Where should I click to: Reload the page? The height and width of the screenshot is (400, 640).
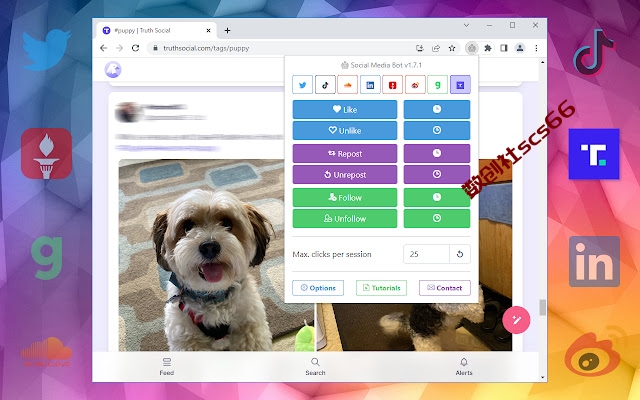tap(136, 48)
